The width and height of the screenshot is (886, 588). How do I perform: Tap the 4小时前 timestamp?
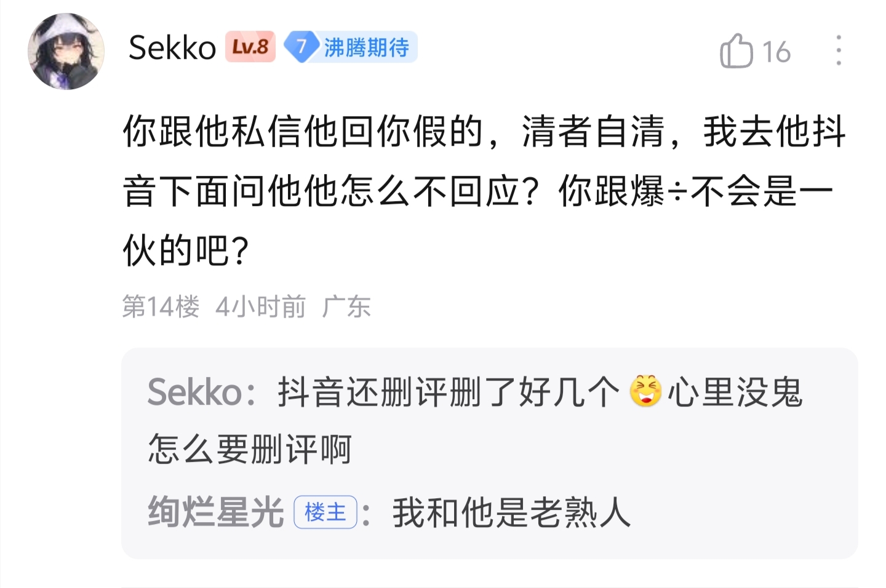tap(260, 306)
